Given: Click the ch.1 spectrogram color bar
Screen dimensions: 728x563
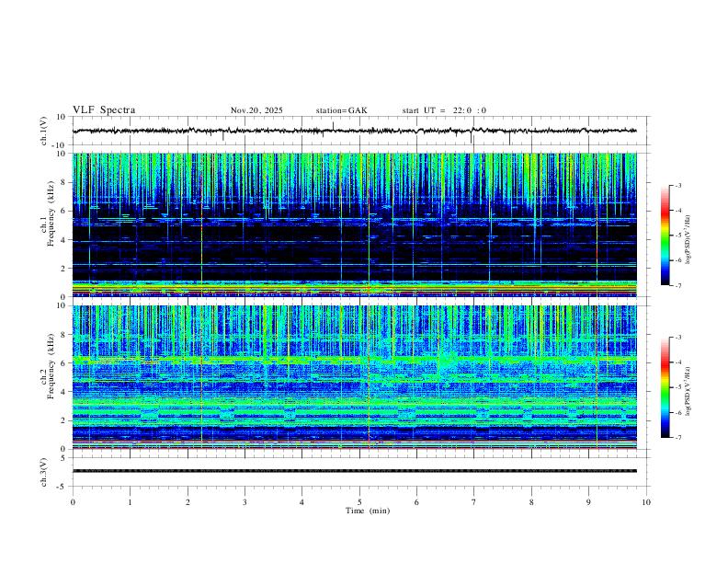Looking at the screenshot, I should pyautogui.click(x=665, y=236).
